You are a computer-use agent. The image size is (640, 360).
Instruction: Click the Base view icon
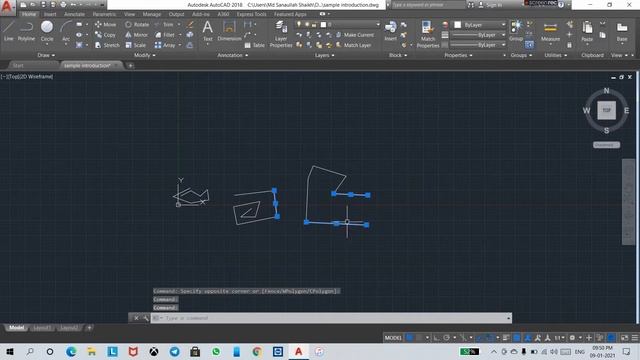point(622,31)
